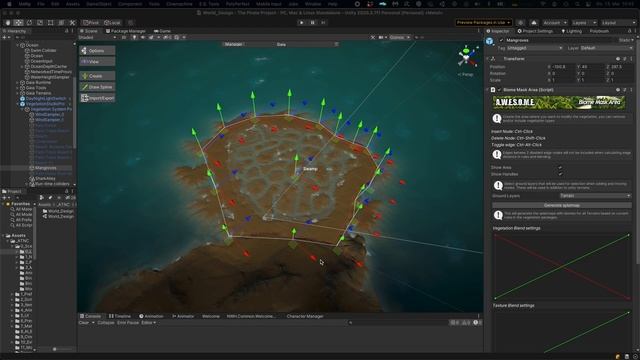The width and height of the screenshot is (640, 360).
Task: Toggle scene lighting bulb icon
Action: (134, 37)
